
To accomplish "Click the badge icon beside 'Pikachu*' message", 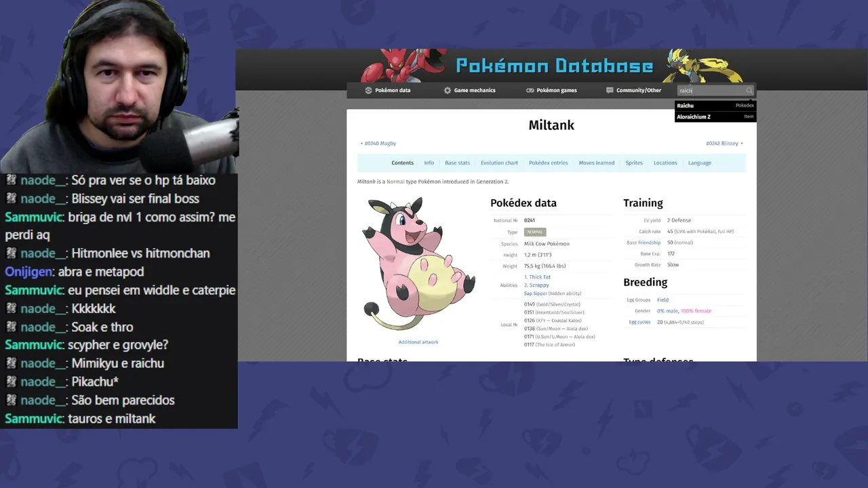I will [x=11, y=382].
